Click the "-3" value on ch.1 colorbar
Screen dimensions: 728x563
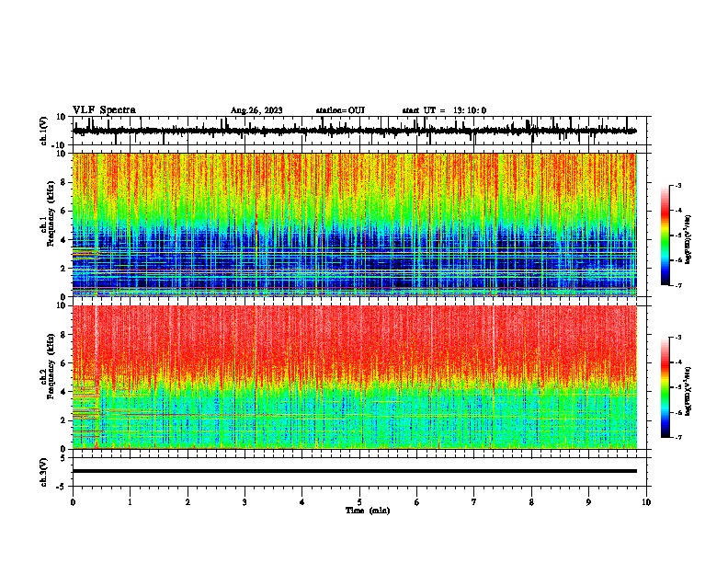(x=678, y=186)
